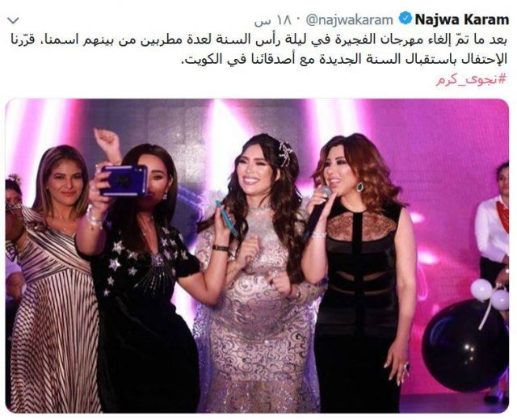Image resolution: width=517 pixels, height=420 pixels.
Task: Click the second line of tweet text
Action: tap(344, 60)
